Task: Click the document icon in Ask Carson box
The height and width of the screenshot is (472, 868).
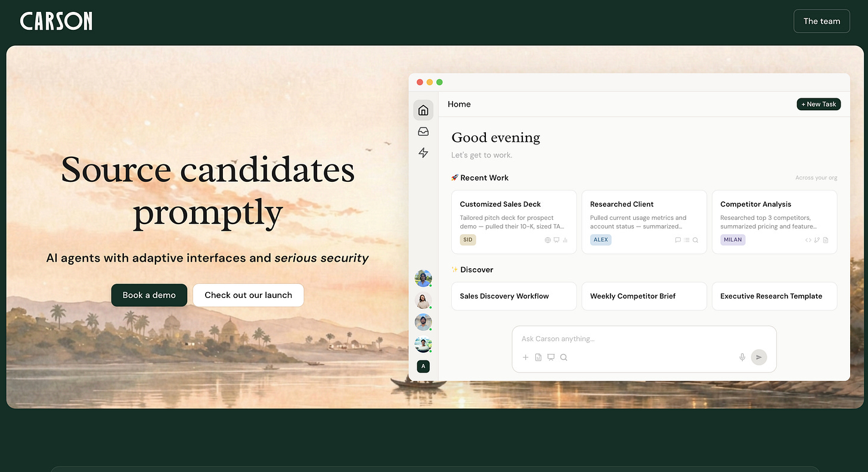Action: [538, 358]
